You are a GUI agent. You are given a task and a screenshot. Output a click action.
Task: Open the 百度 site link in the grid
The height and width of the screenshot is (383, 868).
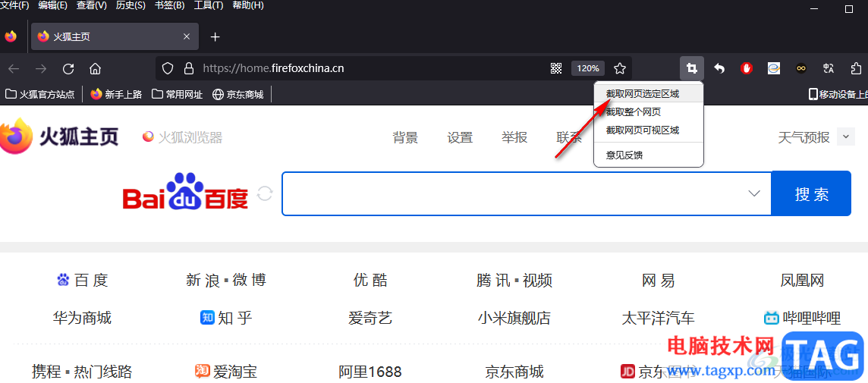83,280
